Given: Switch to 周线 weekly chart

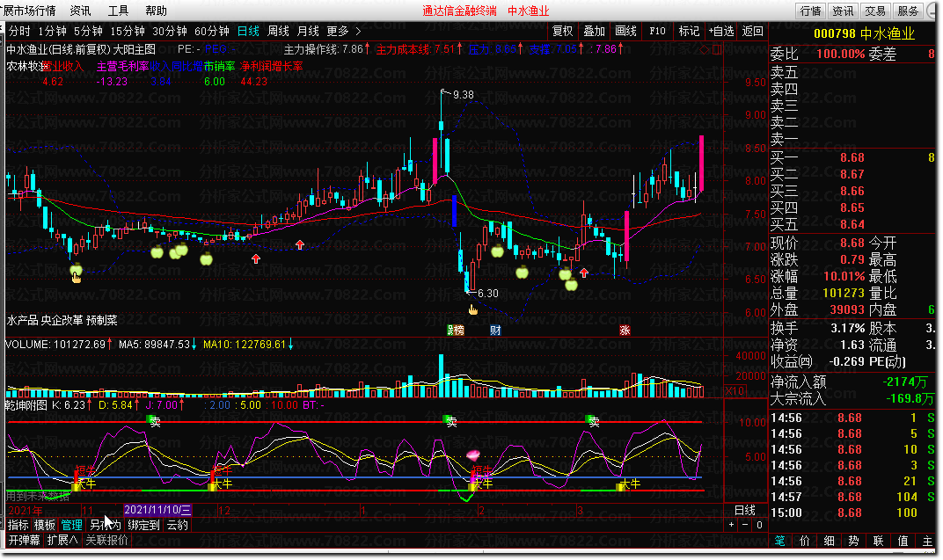Looking at the screenshot, I should pyautogui.click(x=279, y=31).
